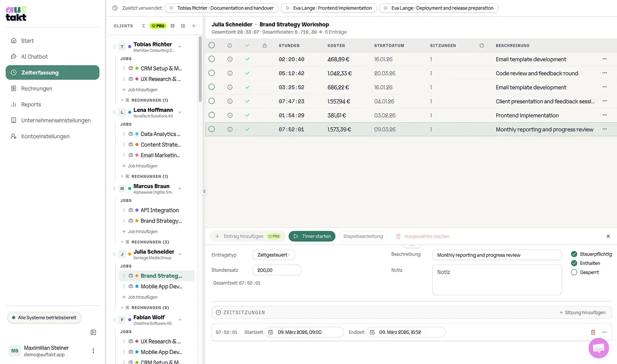
Task: Add a session via Sitzung hinzufügen
Action: click(x=583, y=312)
